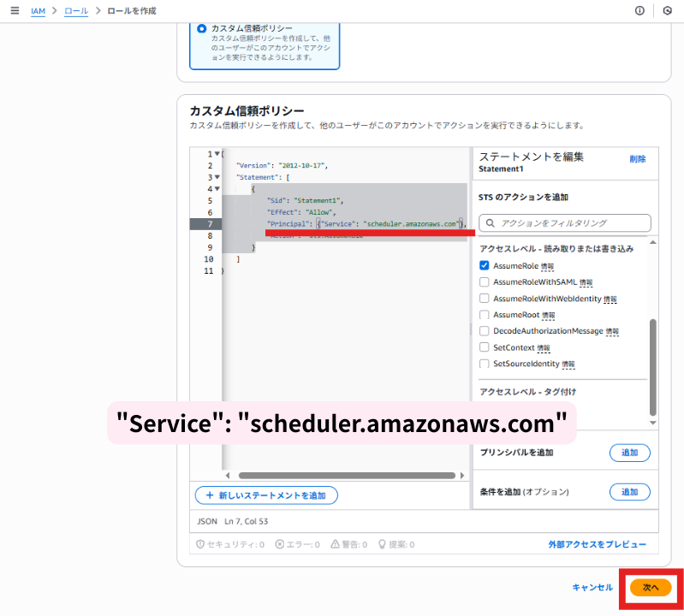Viewport: 684px width, 616px height.
Task: Click the actions list vertical scrollbar thumb
Action: [x=652, y=367]
